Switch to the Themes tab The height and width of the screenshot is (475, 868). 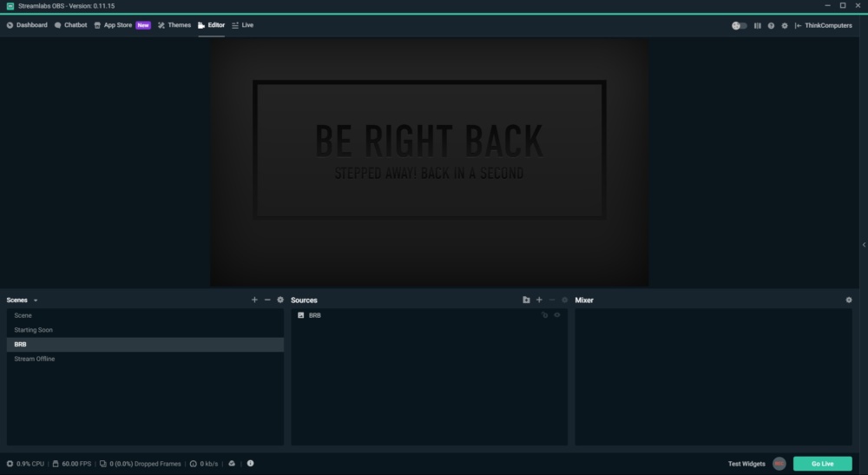click(174, 25)
